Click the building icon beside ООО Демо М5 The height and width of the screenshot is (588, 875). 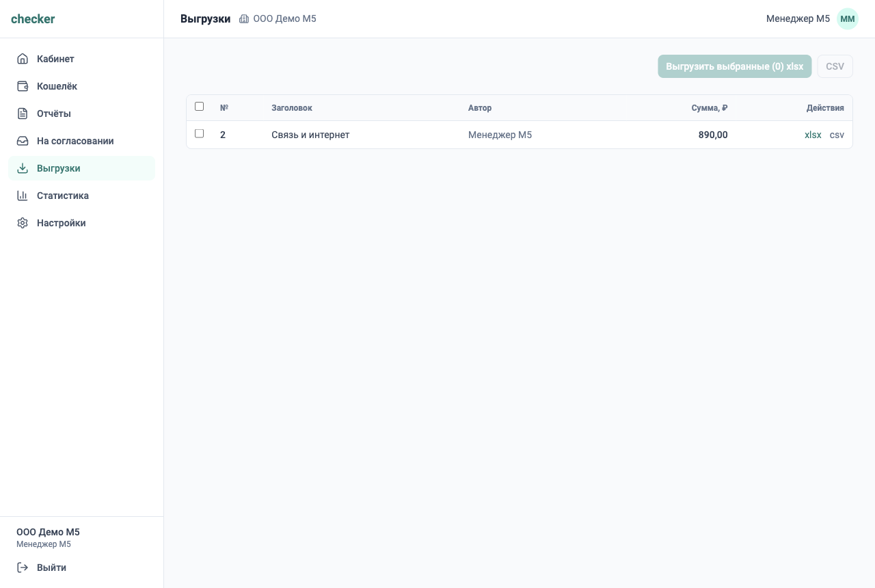pos(244,19)
